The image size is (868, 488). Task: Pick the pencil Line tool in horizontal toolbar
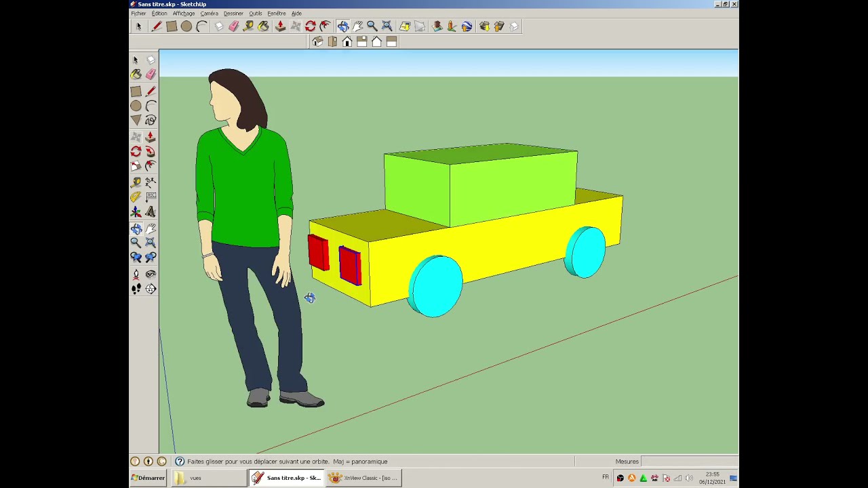tap(157, 26)
